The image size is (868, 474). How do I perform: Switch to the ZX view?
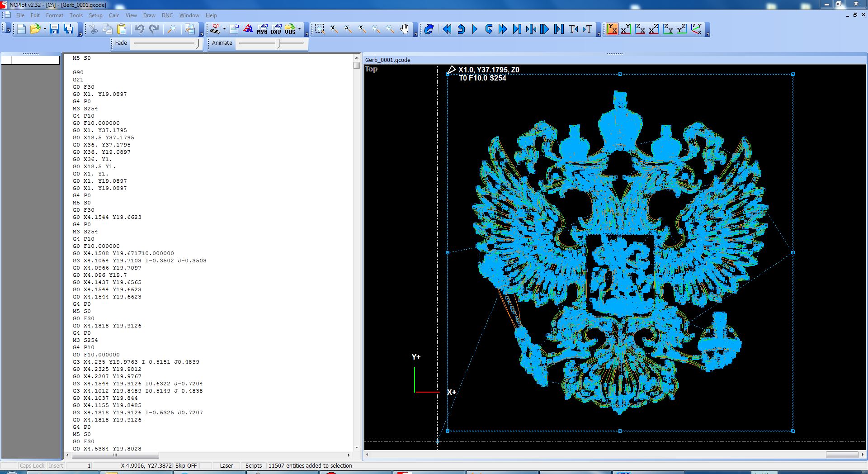coord(640,29)
